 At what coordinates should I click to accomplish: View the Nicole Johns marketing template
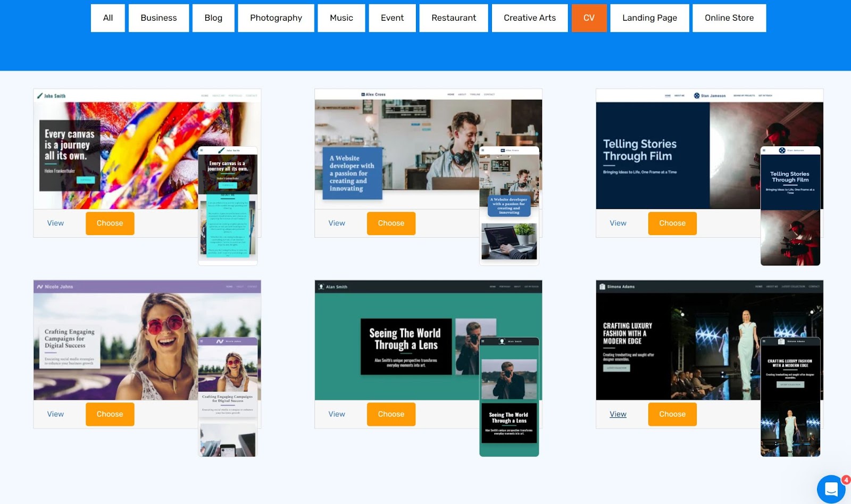(x=55, y=414)
